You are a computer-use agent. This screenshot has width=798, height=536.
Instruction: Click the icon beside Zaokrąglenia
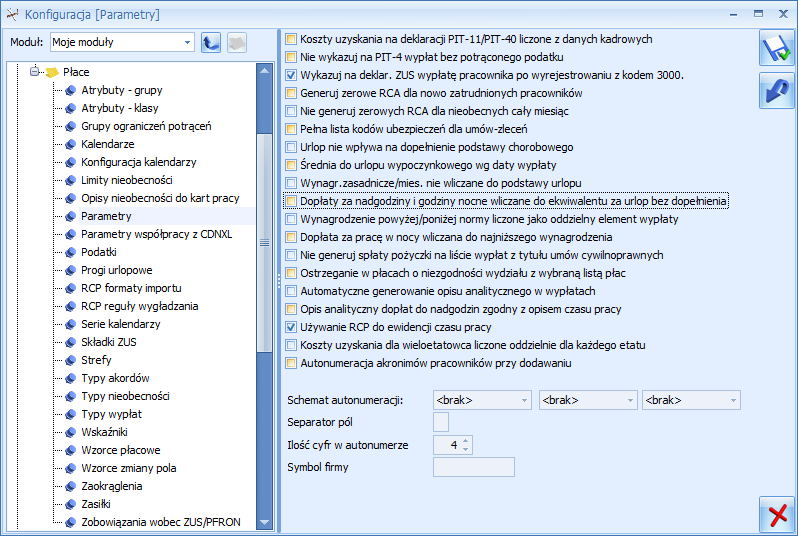(71, 487)
